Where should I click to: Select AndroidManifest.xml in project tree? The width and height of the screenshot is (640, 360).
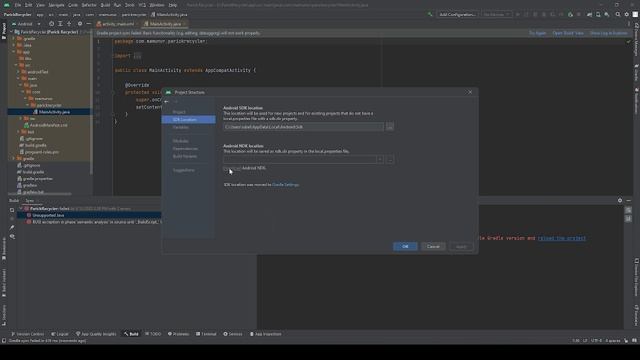[x=45, y=125]
